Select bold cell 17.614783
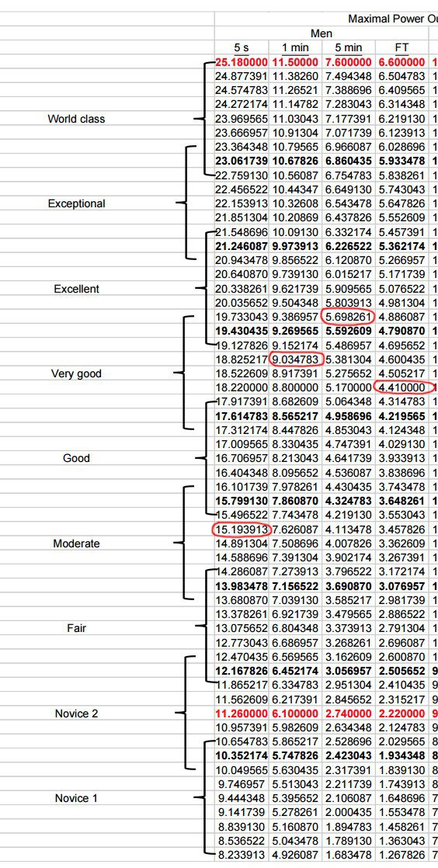This screenshot has height=868, width=438. pyautogui.click(x=242, y=415)
